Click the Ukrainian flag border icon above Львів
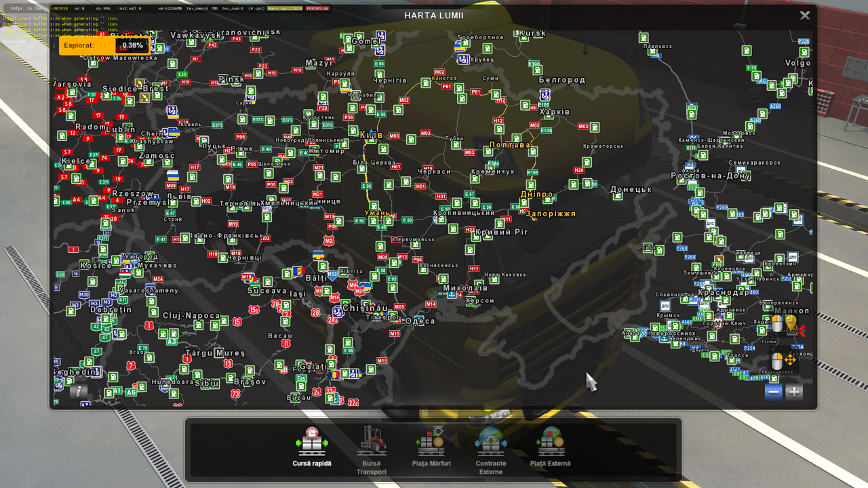 [x=172, y=176]
